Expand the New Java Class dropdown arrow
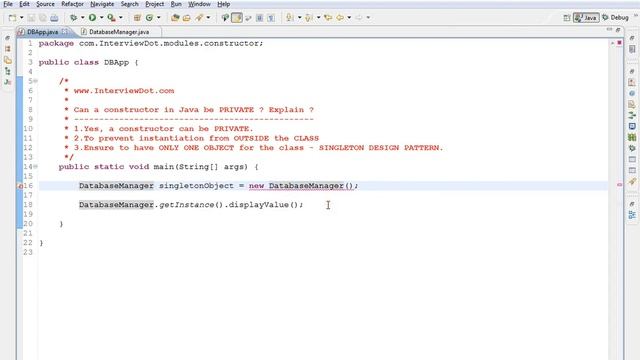The height and width of the screenshot is (360, 640). (x=159, y=18)
